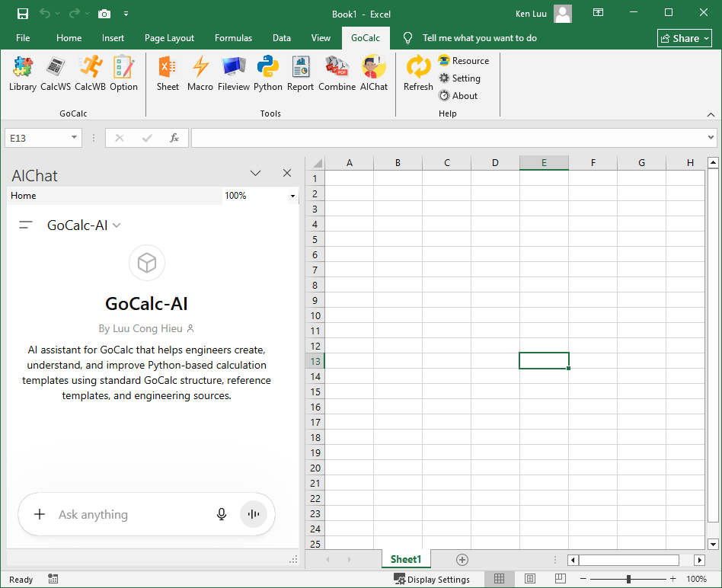This screenshot has height=588, width=722.
Task: Click the Insert Function fx button
Action: pos(174,138)
